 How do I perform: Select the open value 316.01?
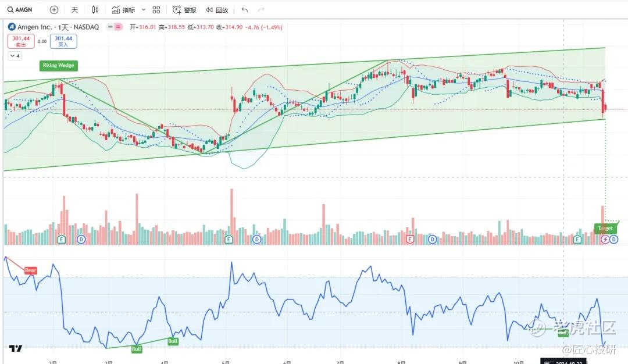[x=147, y=27]
